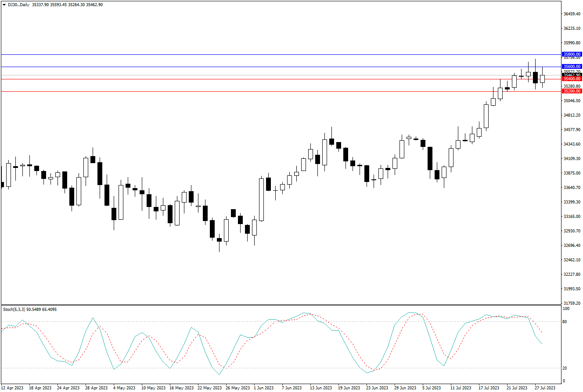
Task: Click the 36459.40 price scale label
Action: (x=572, y=14)
